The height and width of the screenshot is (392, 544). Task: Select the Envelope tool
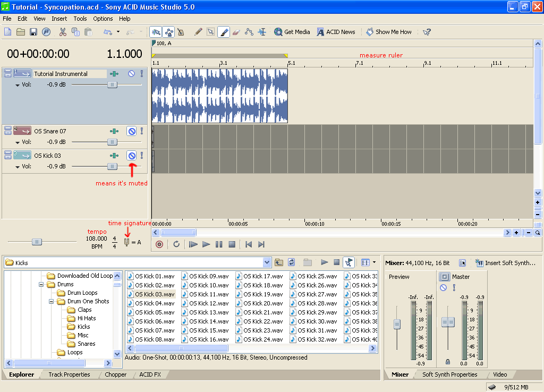249,32
